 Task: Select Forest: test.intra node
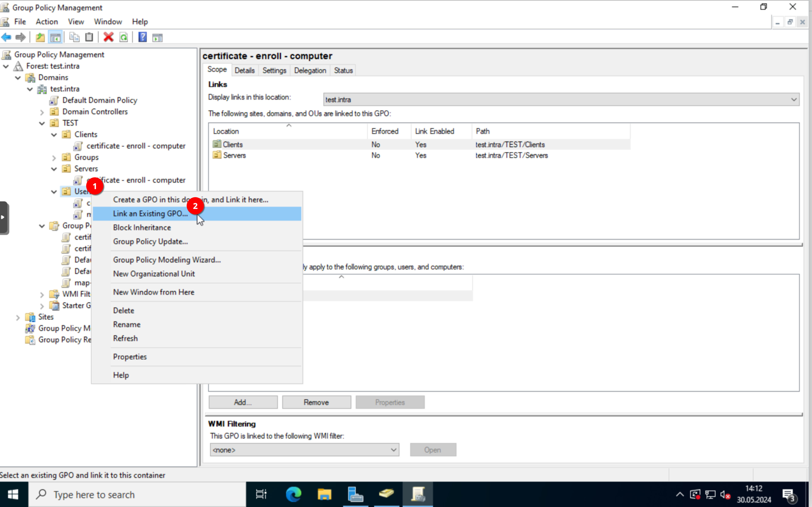pyautogui.click(x=53, y=66)
